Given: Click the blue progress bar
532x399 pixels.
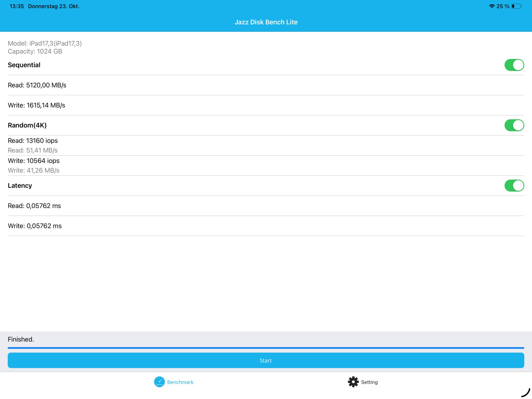Looking at the screenshot, I should (x=266, y=348).
